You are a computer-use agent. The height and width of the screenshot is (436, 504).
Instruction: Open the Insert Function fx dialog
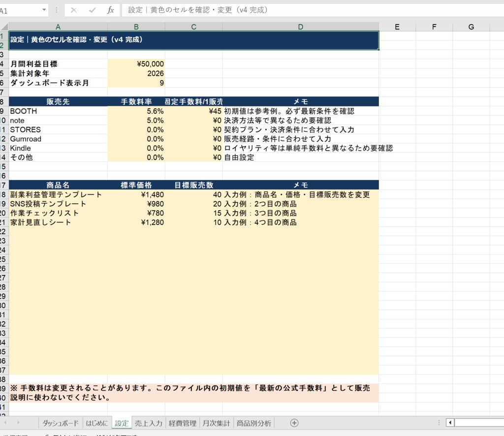[111, 10]
